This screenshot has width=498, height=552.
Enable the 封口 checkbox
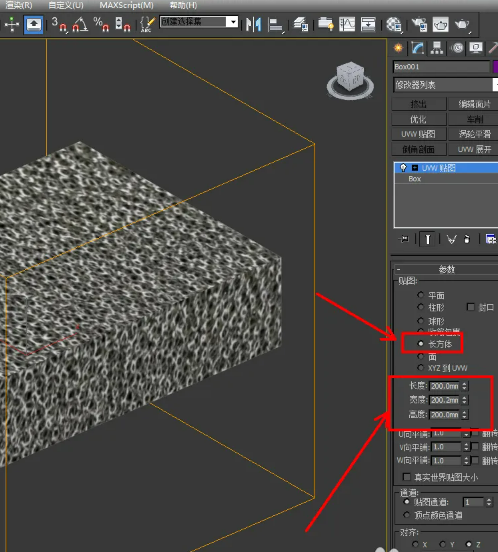coord(471,307)
